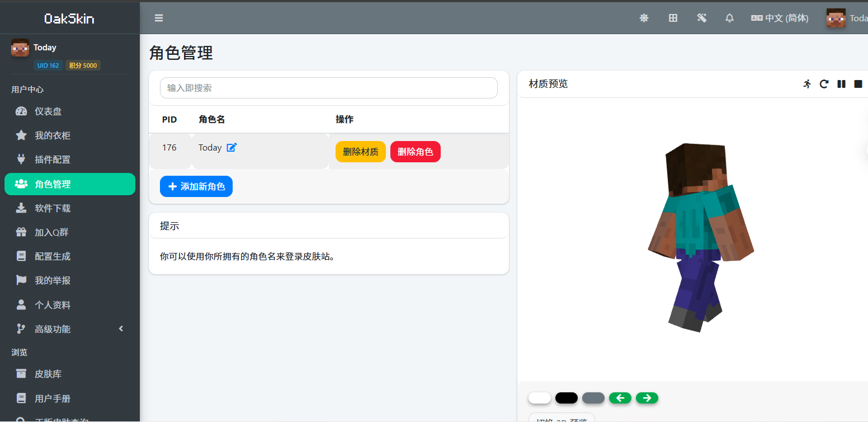Expand the 高级功能 chevron arrow
This screenshot has width=868, height=422.
click(x=121, y=329)
